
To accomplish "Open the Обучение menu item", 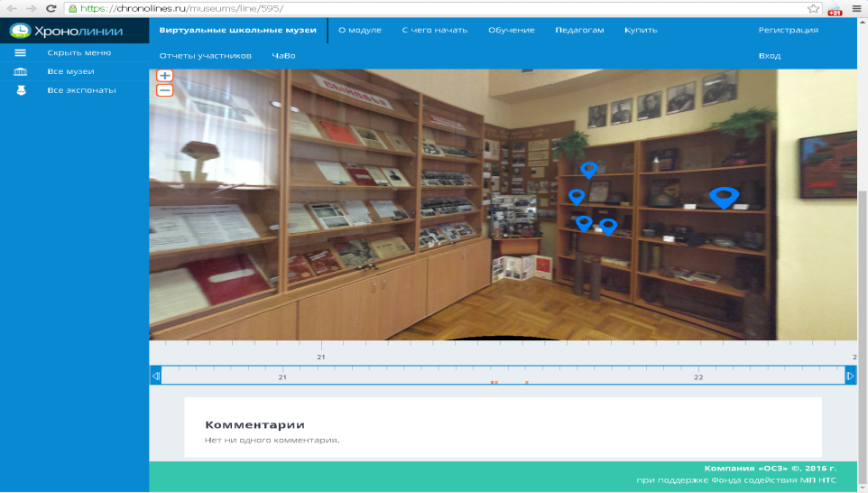I will click(x=511, y=30).
